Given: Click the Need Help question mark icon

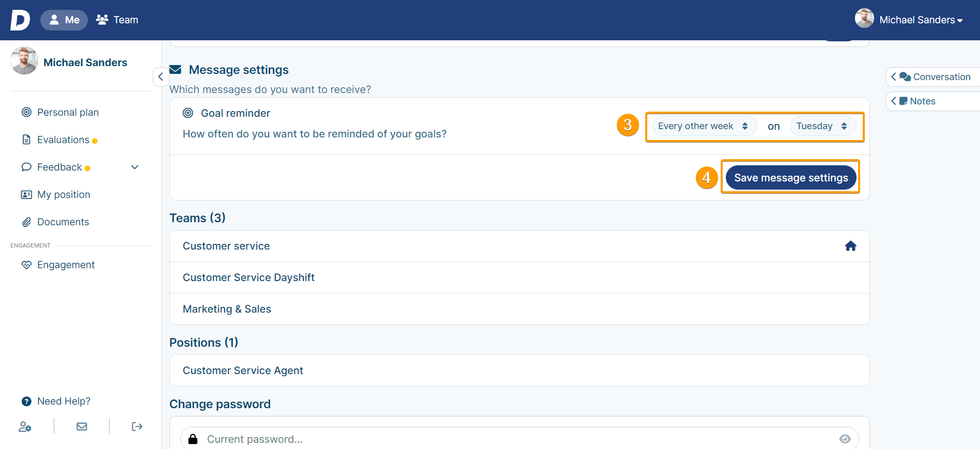Looking at the screenshot, I should [26, 401].
